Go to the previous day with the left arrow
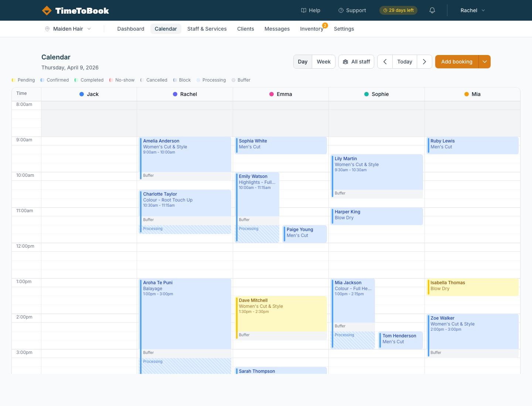 click(x=385, y=62)
